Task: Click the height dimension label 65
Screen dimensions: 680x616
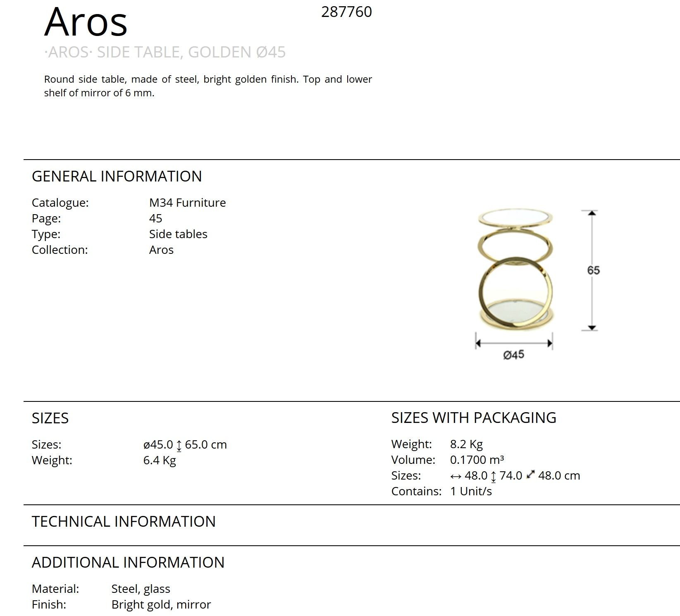Action: 593,270
